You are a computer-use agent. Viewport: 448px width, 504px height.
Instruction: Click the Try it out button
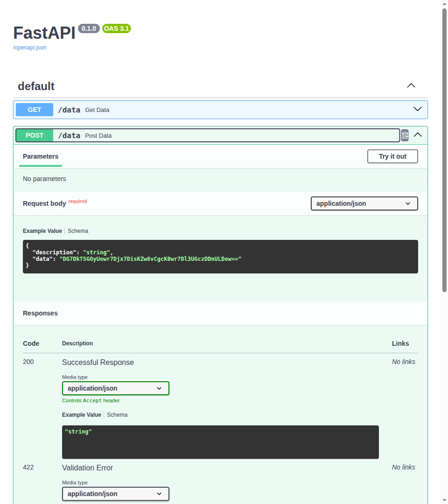tap(392, 156)
